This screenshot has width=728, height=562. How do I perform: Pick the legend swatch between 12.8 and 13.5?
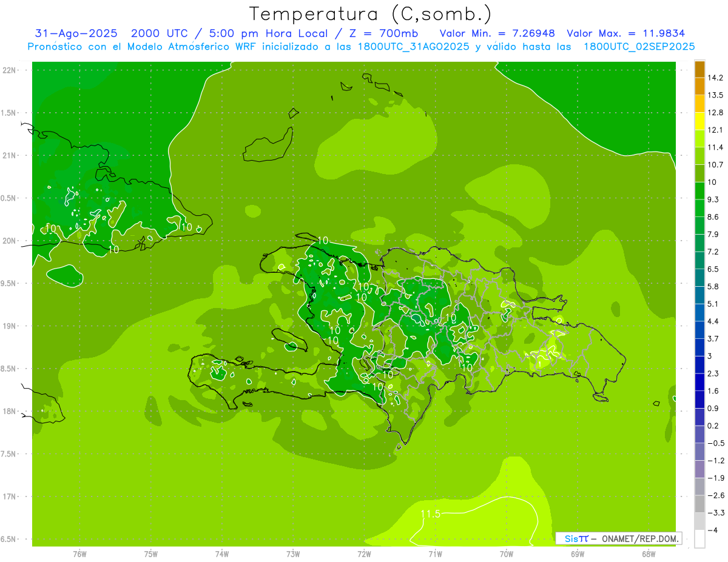[699, 104]
